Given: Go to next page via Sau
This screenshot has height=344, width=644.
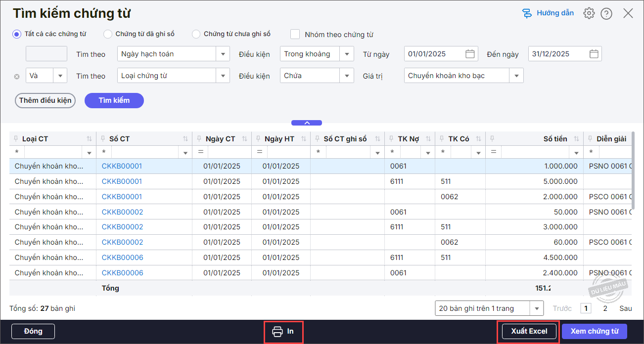Looking at the screenshot, I should click(x=625, y=308).
